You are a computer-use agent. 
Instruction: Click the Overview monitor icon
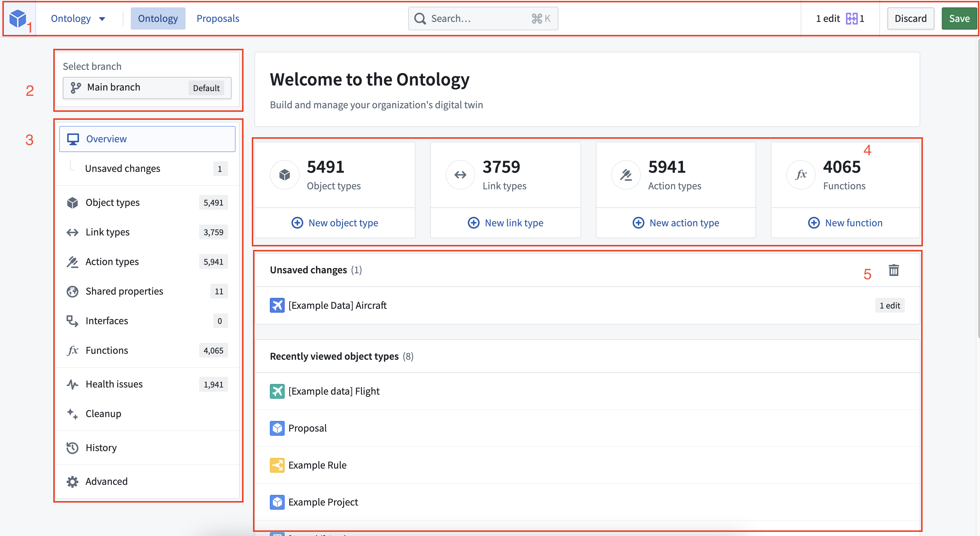pos(73,139)
